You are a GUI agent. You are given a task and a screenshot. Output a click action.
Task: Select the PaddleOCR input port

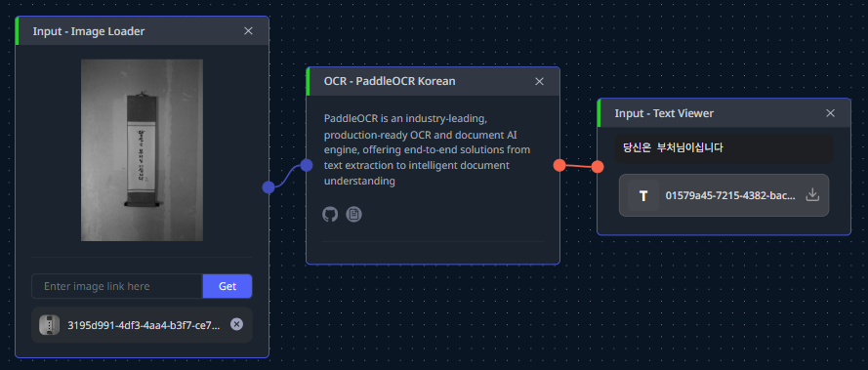point(307,165)
